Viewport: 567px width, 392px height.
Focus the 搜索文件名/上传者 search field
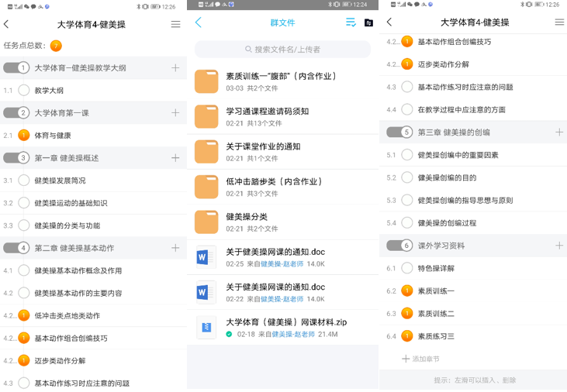(x=282, y=50)
